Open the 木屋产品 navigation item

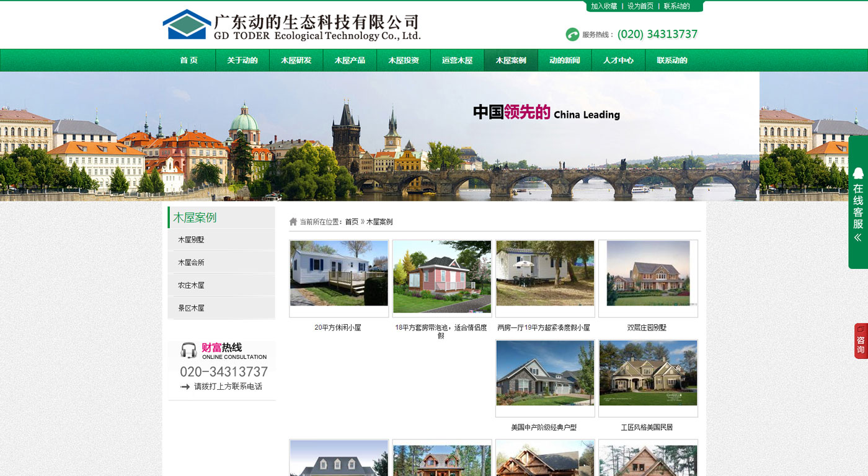(x=350, y=61)
